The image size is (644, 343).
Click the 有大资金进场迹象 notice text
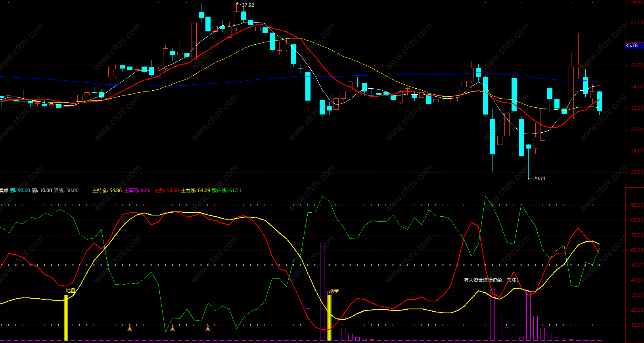click(491, 280)
